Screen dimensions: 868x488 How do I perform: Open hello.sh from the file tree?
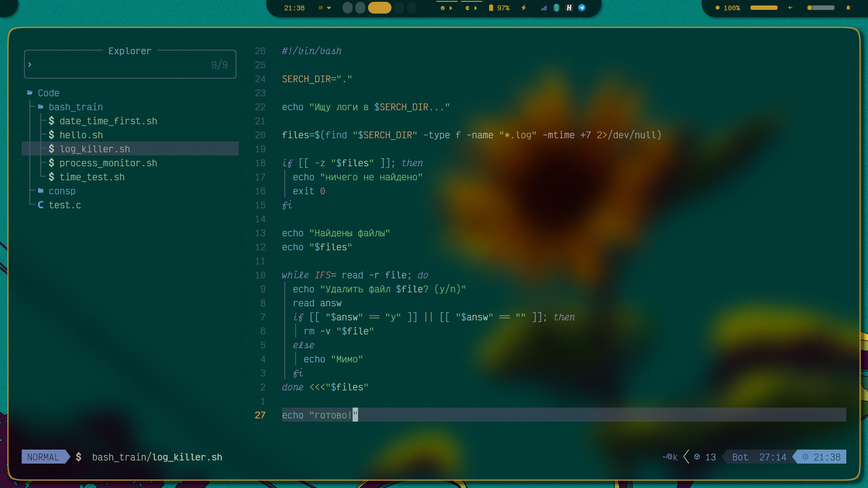coord(81,135)
